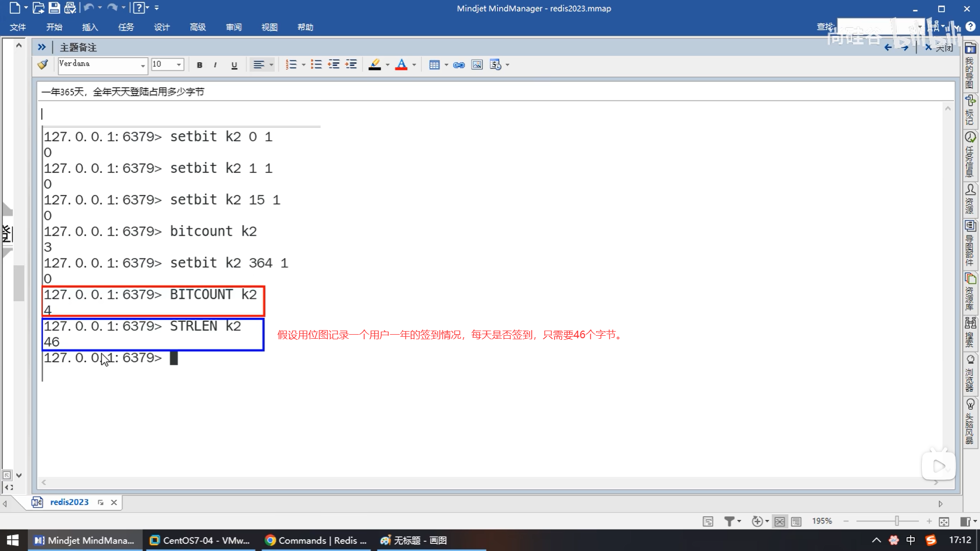Viewport: 980px width, 551px height.
Task: Open the filter icon in status bar
Action: (729, 521)
